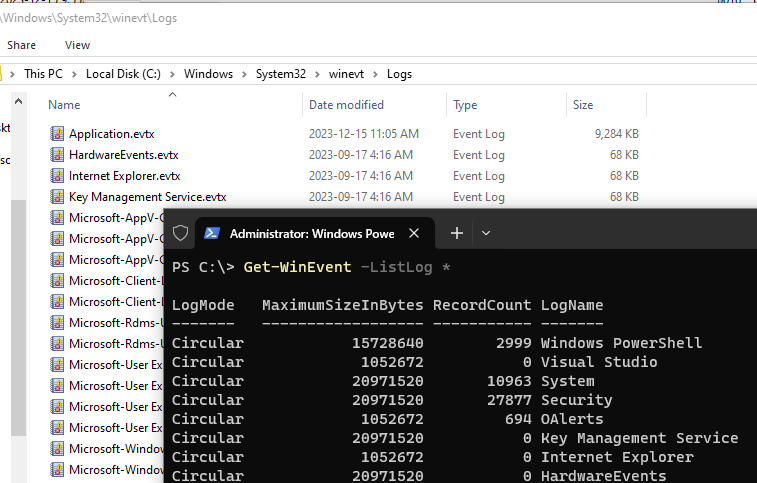Open the Share ribbon tab
This screenshot has width=757, height=483.
(21, 45)
